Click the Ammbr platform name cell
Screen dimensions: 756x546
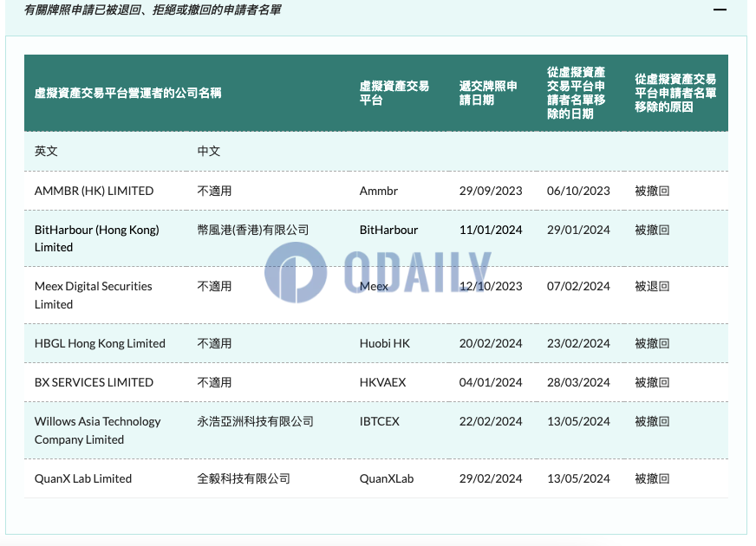click(x=379, y=191)
